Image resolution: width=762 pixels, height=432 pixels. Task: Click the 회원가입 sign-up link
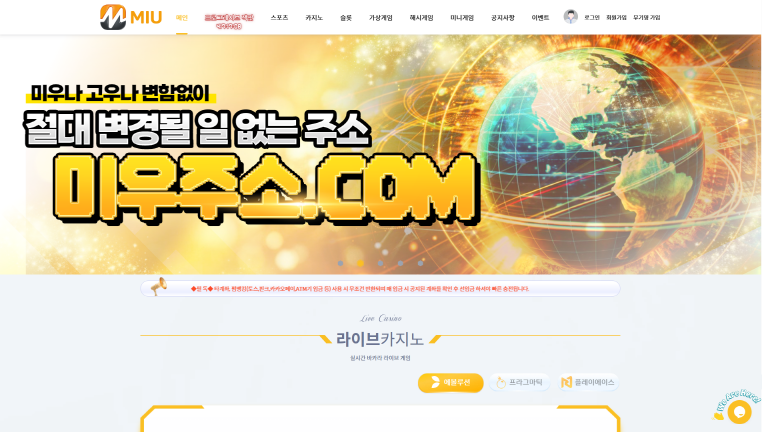point(616,17)
